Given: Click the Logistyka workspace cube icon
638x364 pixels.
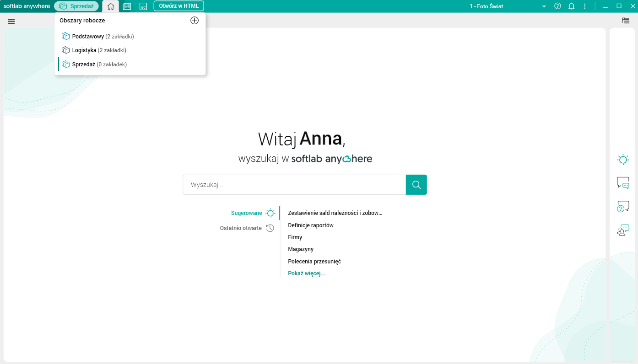Looking at the screenshot, I should click(65, 50).
